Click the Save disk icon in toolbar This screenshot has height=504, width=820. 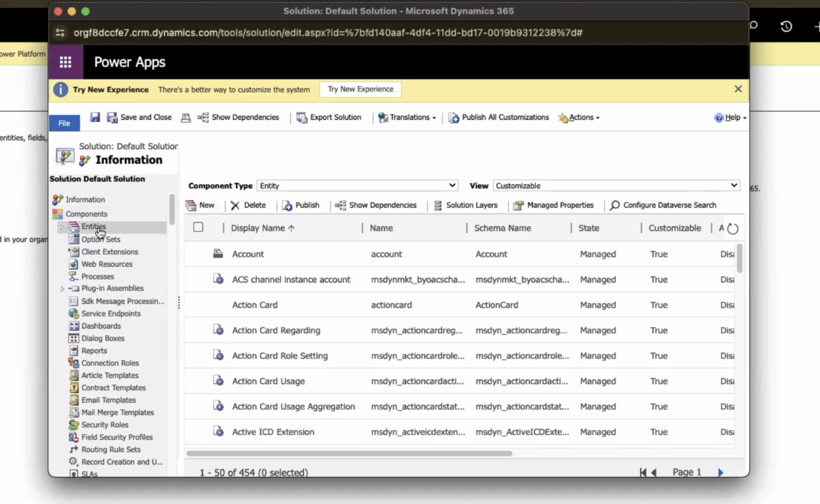point(95,117)
